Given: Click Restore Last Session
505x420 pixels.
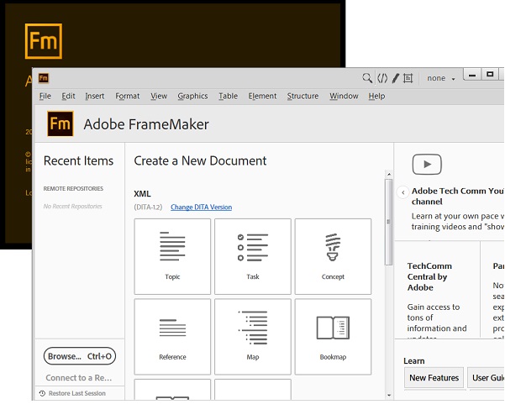Looking at the screenshot, I should coord(76,393).
